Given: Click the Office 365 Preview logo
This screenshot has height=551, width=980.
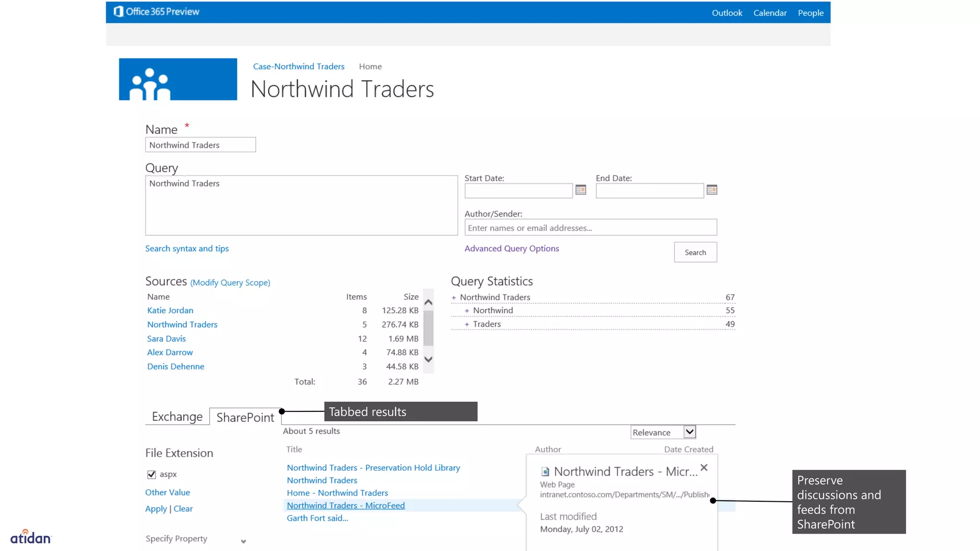Looking at the screenshot, I should [156, 11].
